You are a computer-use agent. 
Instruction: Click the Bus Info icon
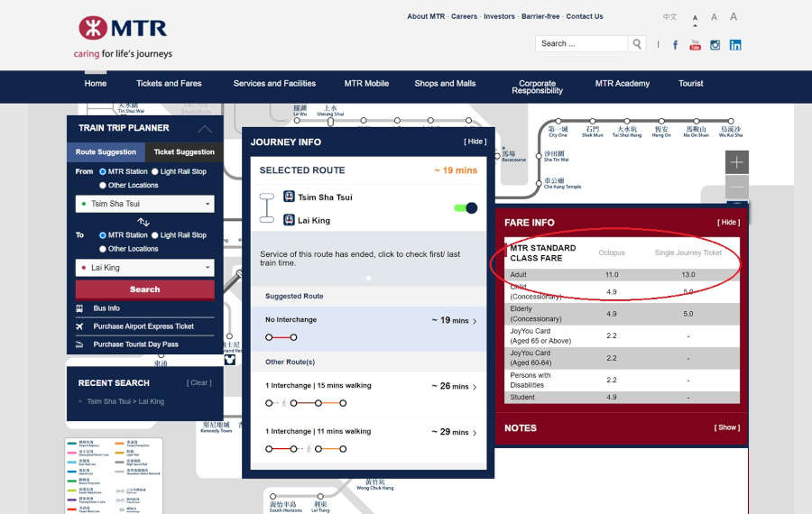(x=79, y=308)
